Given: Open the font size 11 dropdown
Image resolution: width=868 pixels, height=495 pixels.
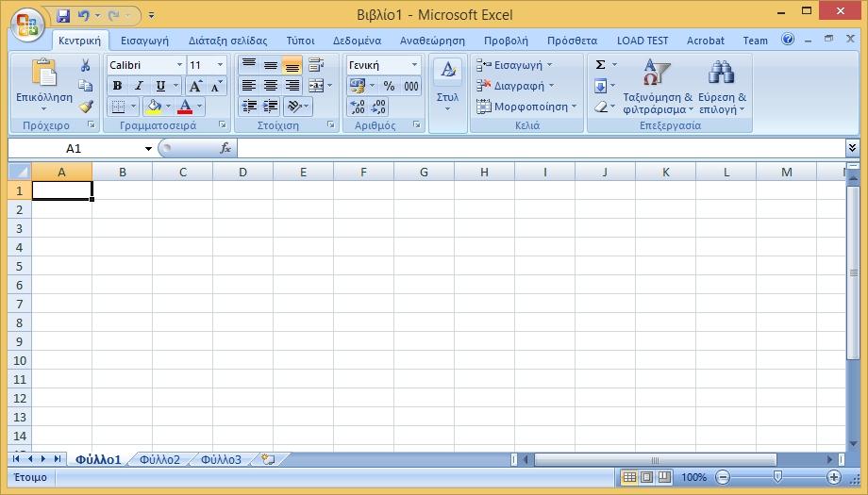Looking at the screenshot, I should coord(220,65).
